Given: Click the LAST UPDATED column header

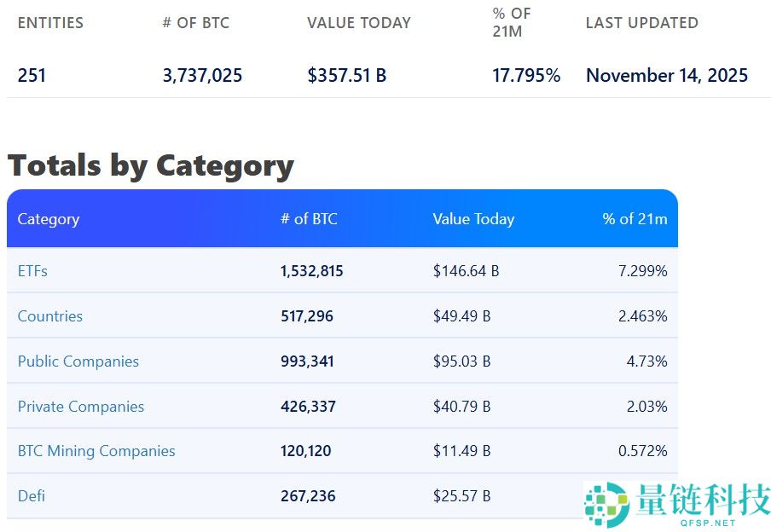Looking at the screenshot, I should click(641, 23).
